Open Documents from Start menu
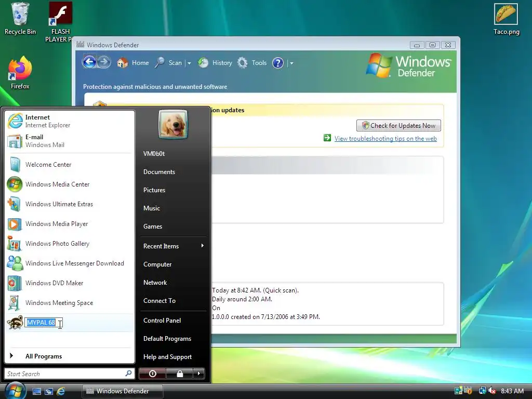 pos(173,171)
